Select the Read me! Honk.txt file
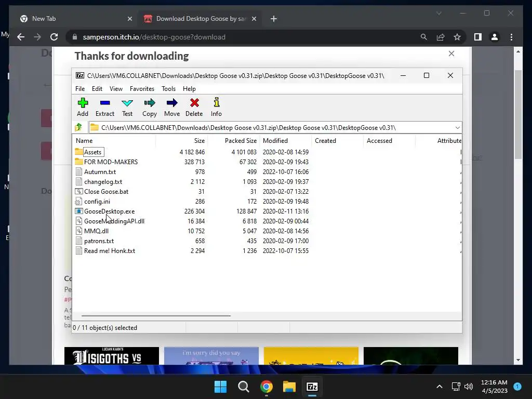This screenshot has width=532, height=399. 105,250
